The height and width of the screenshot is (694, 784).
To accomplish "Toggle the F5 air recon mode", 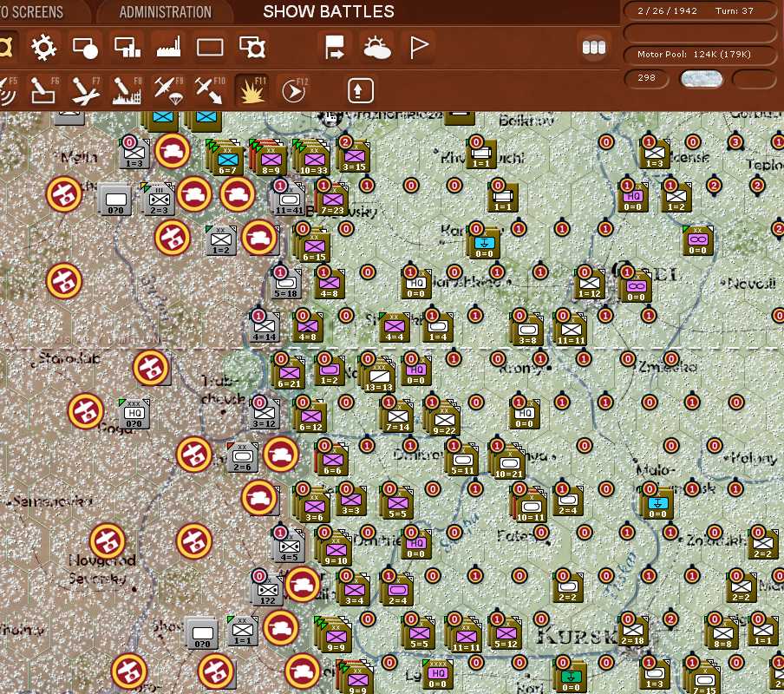I will (8, 91).
